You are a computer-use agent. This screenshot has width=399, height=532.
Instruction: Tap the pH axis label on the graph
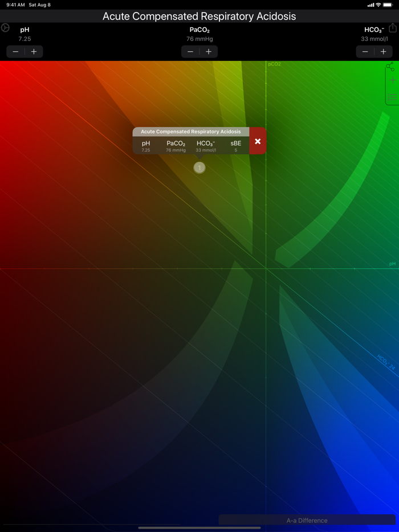click(x=393, y=264)
